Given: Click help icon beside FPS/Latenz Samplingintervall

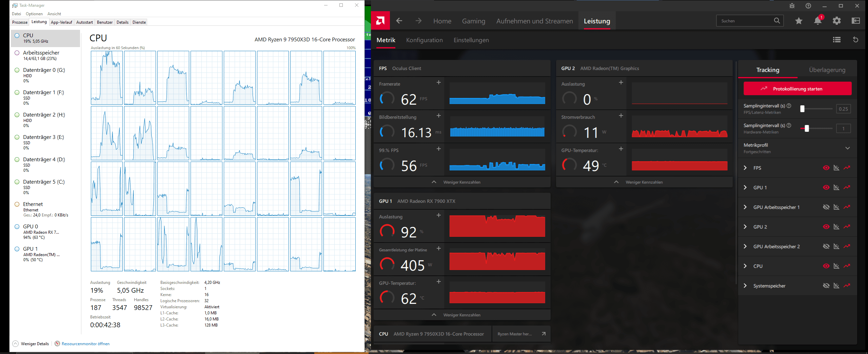Looking at the screenshot, I should 789,106.
